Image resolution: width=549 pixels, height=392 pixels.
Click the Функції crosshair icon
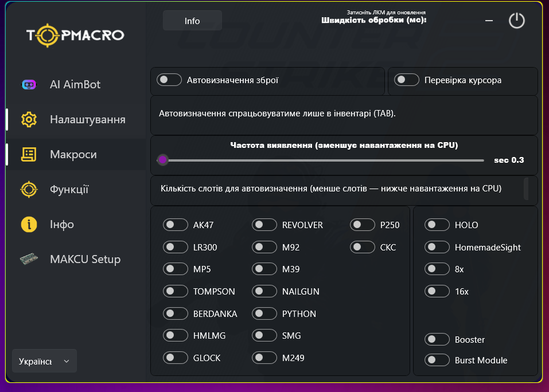pos(29,189)
